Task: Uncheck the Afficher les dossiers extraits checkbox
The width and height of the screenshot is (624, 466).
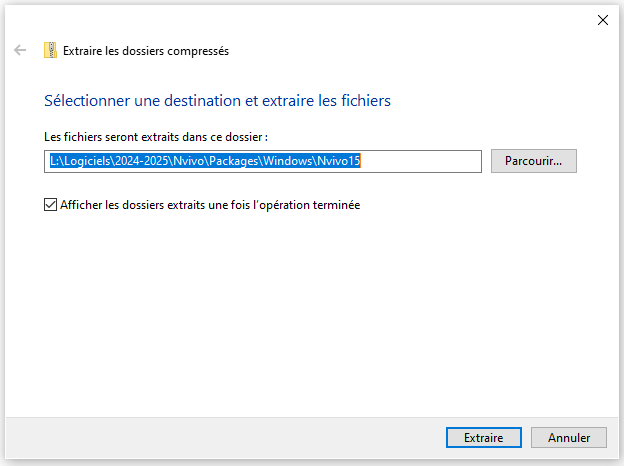Action: [x=51, y=205]
